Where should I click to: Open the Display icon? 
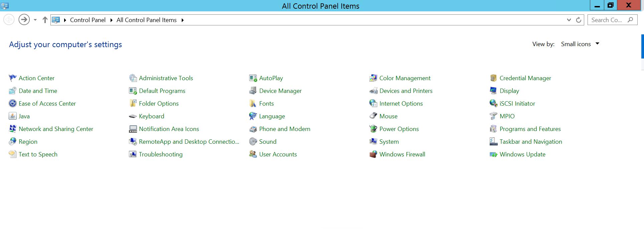(494, 91)
